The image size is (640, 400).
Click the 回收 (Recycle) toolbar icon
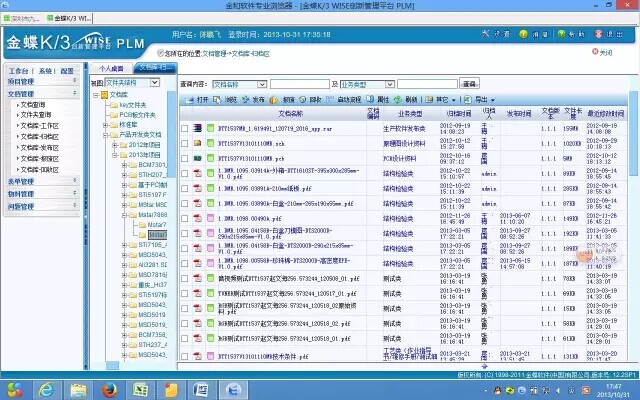tap(303, 100)
